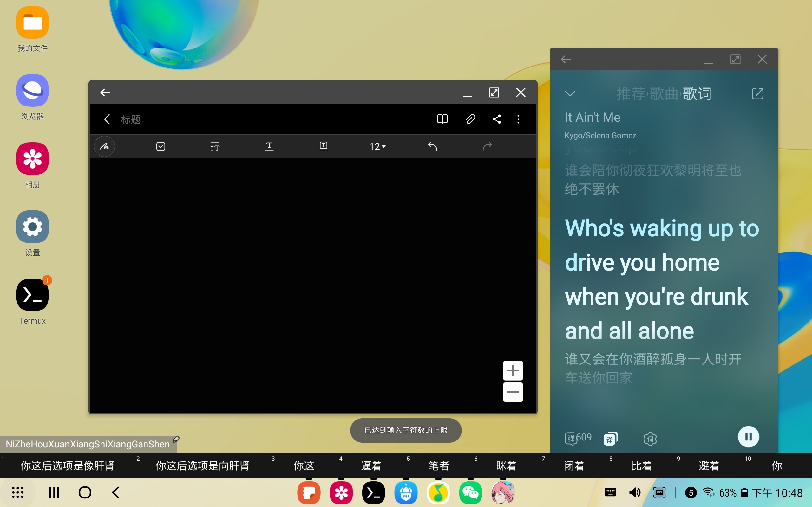This screenshot has height=507, width=812.
Task: Choose candidate 你这后选项是像肝肾
Action: click(x=68, y=465)
